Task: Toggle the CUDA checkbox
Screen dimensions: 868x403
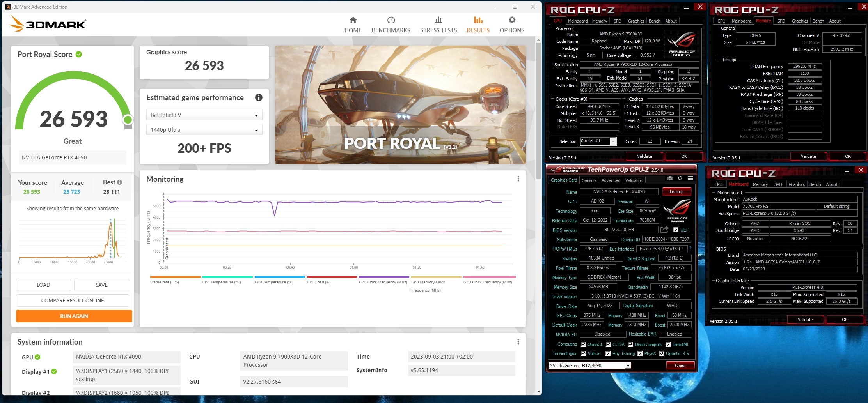Action: pos(609,345)
